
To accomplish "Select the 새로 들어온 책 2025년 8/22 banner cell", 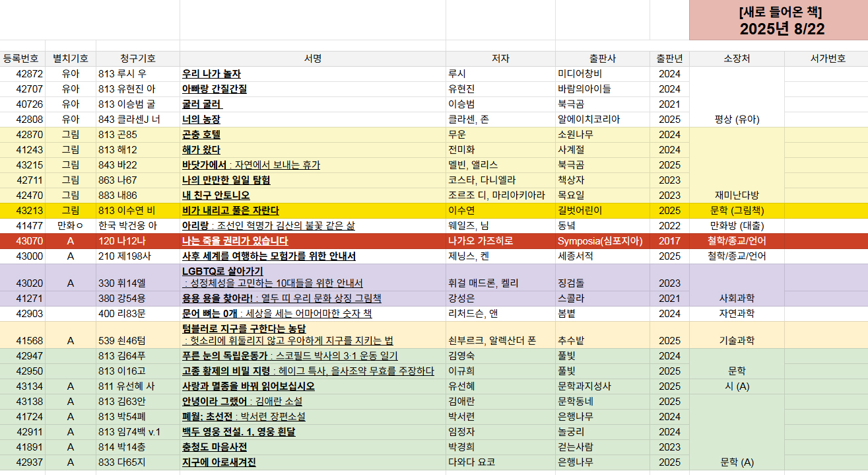I will 779,20.
